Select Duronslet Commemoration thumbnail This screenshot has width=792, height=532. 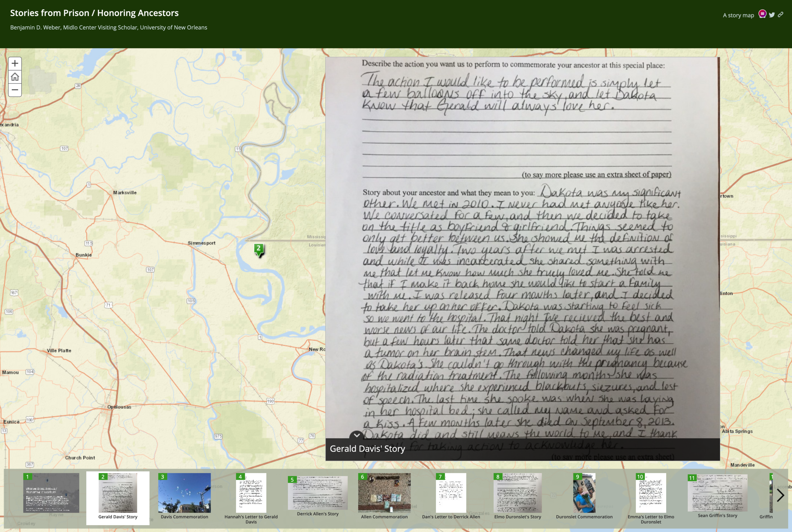click(x=584, y=493)
